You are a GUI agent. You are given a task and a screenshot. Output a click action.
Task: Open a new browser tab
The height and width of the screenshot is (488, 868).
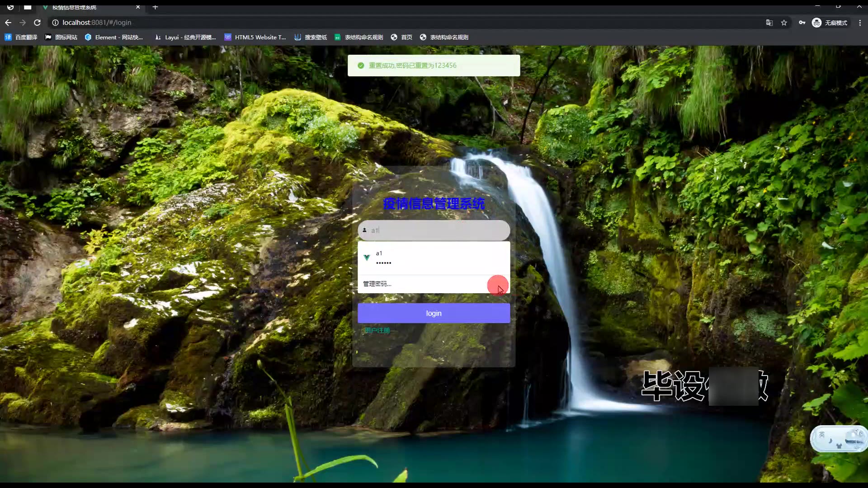coord(155,7)
